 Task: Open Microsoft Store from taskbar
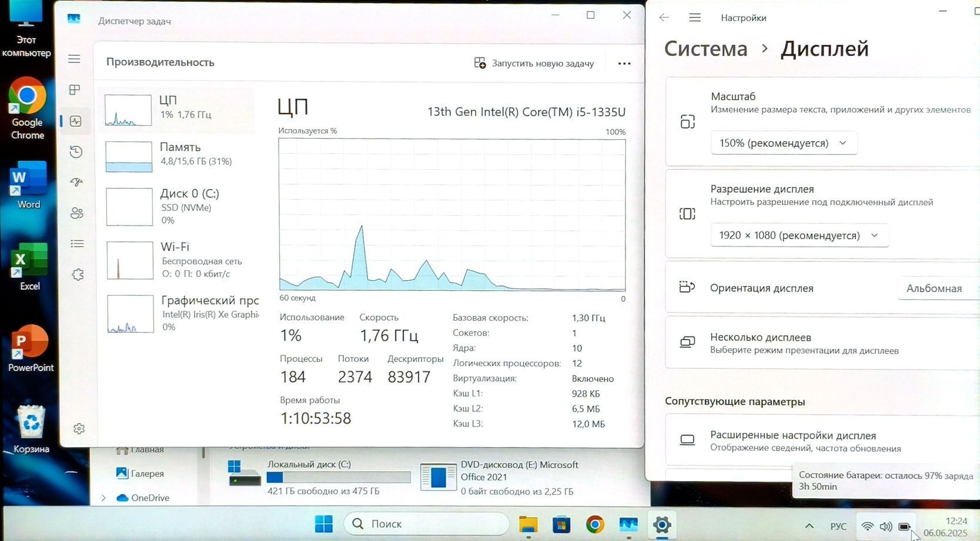coord(561,524)
